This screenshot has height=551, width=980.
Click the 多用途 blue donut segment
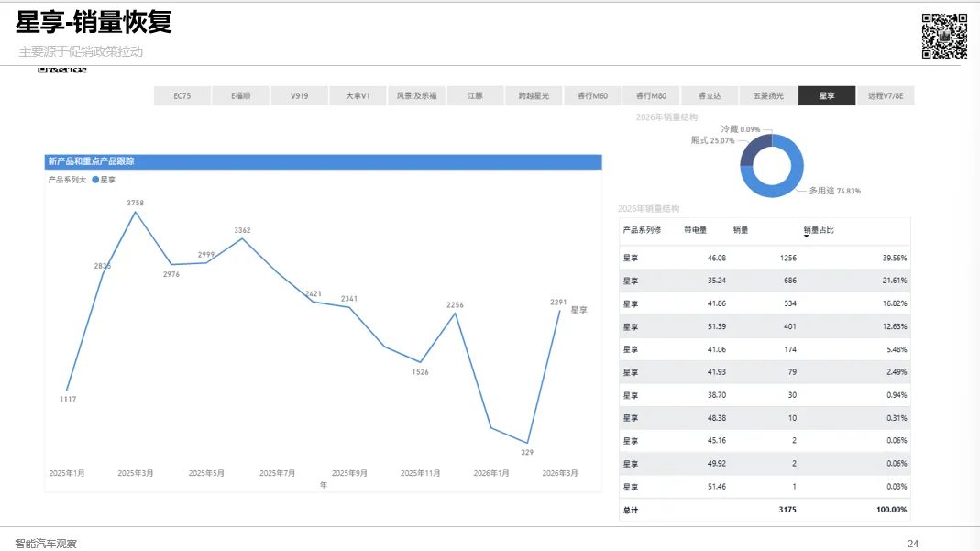tap(788, 184)
